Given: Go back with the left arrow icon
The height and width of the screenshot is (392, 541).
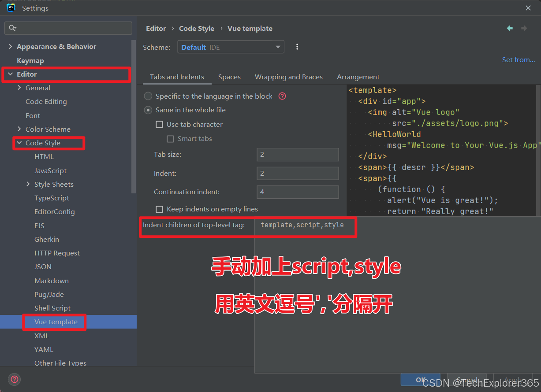Looking at the screenshot, I should (x=510, y=28).
